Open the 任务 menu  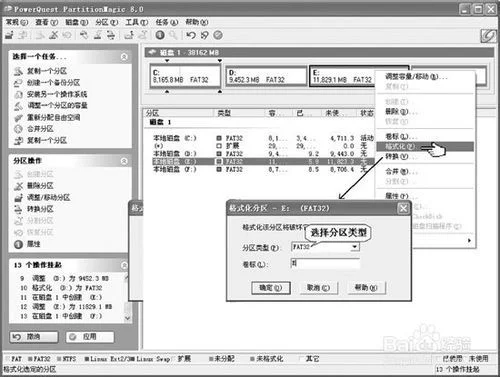pyautogui.click(x=167, y=22)
